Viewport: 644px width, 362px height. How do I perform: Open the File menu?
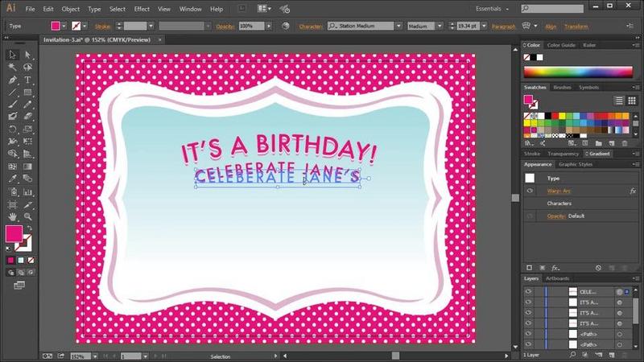pyautogui.click(x=30, y=9)
